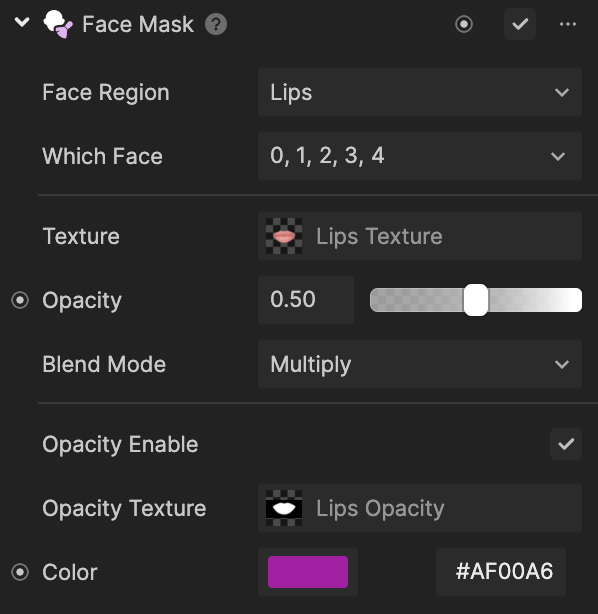Click the keyframe dot beside Opacity
The width and height of the screenshot is (598, 614).
tap(20, 300)
